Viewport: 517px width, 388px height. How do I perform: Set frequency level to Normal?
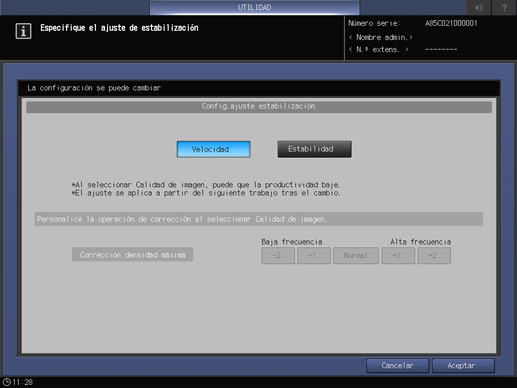click(356, 256)
